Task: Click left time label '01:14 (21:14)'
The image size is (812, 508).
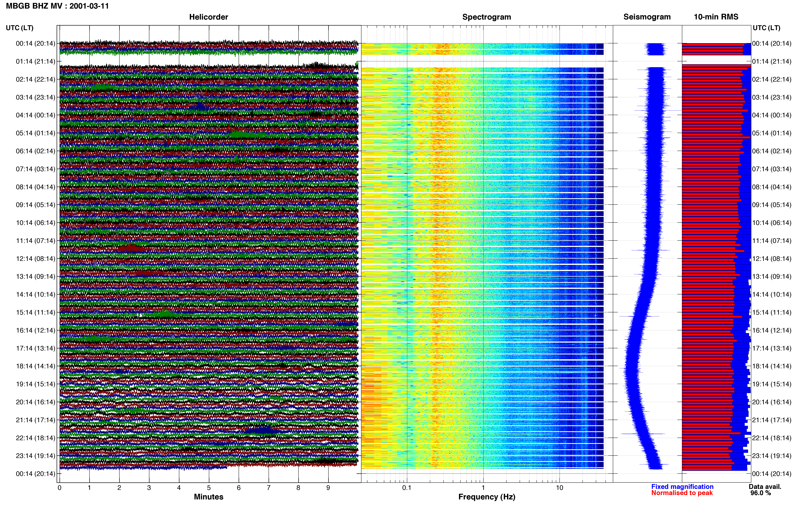Action: pos(36,61)
